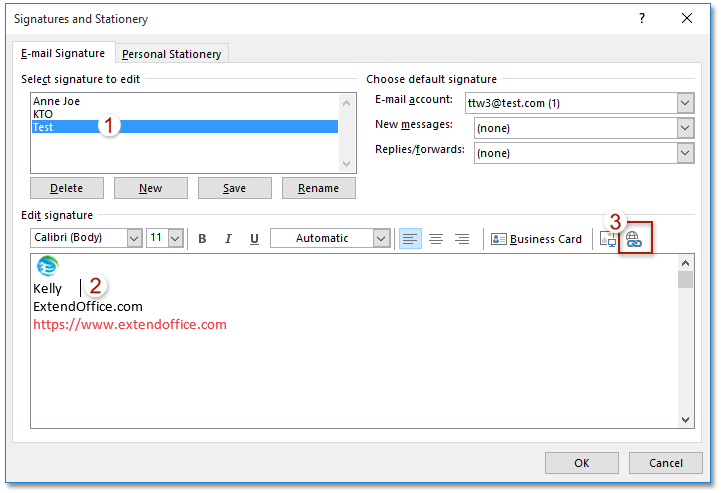Click the Save button
Screen dimensions: 723x493
tap(235, 188)
